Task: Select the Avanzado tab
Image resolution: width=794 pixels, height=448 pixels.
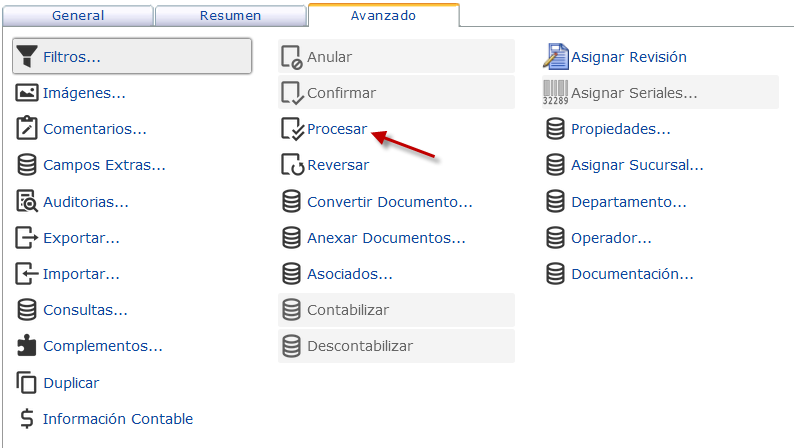Action: coord(383,15)
